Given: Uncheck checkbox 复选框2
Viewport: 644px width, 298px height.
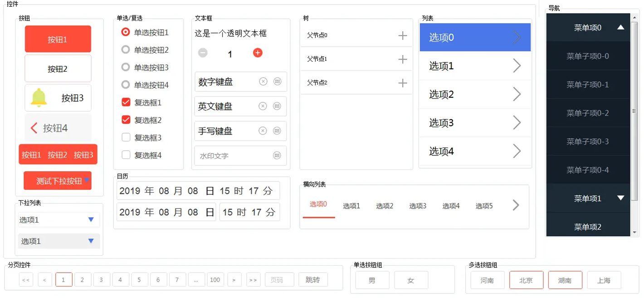Looking at the screenshot, I should pyautogui.click(x=126, y=120).
